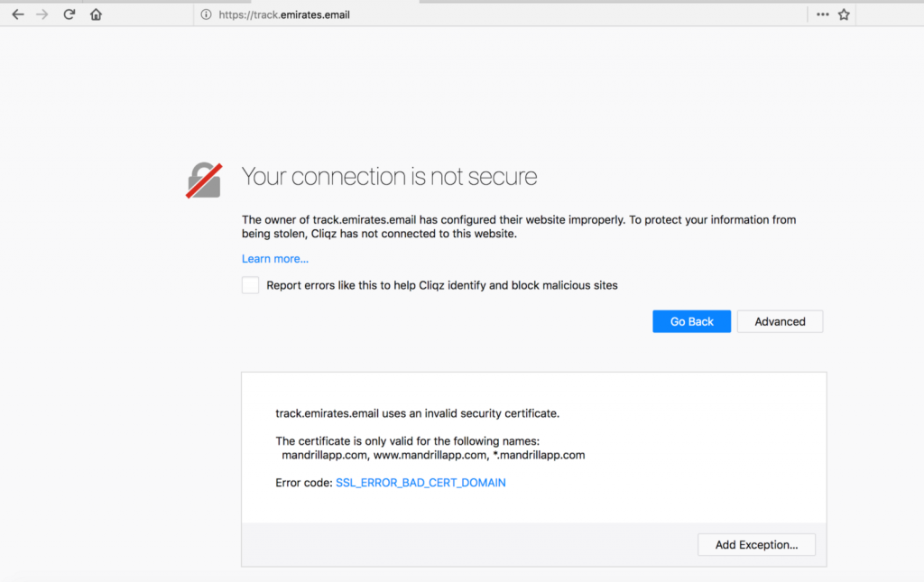The width and height of the screenshot is (924, 582).
Task: Bookmark this page with the star icon
Action: coord(844,14)
